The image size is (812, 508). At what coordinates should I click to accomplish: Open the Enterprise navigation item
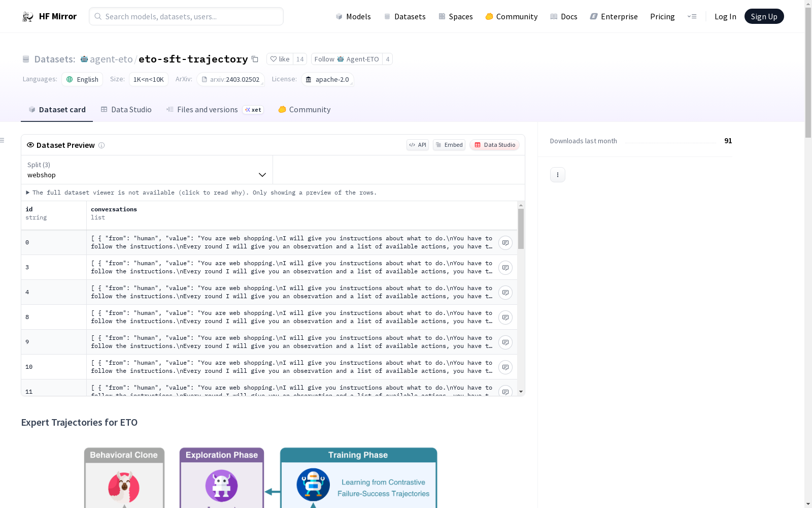(614, 17)
